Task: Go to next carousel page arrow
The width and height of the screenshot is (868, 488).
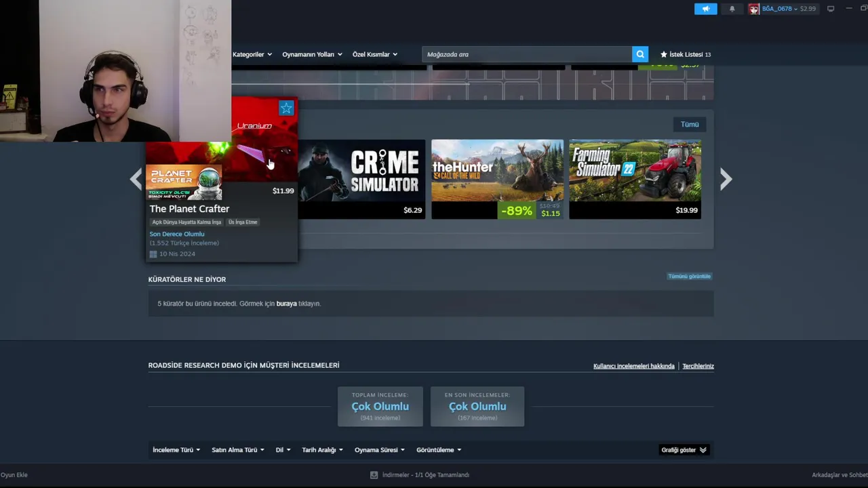Action: tap(726, 179)
